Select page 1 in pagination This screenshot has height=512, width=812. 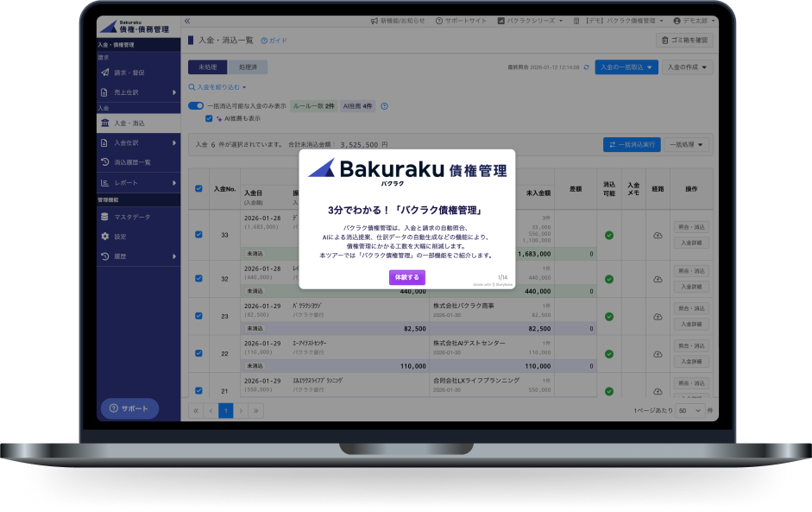226,411
